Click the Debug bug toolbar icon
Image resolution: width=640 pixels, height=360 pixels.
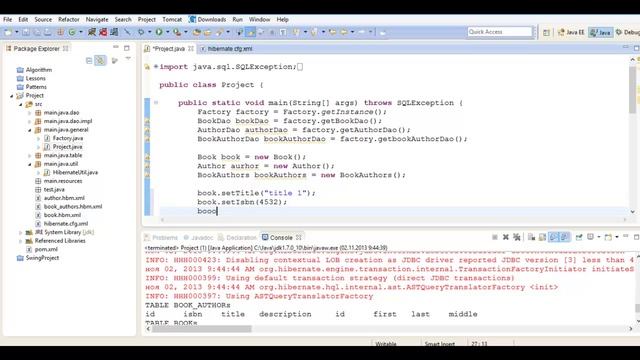coord(140,32)
